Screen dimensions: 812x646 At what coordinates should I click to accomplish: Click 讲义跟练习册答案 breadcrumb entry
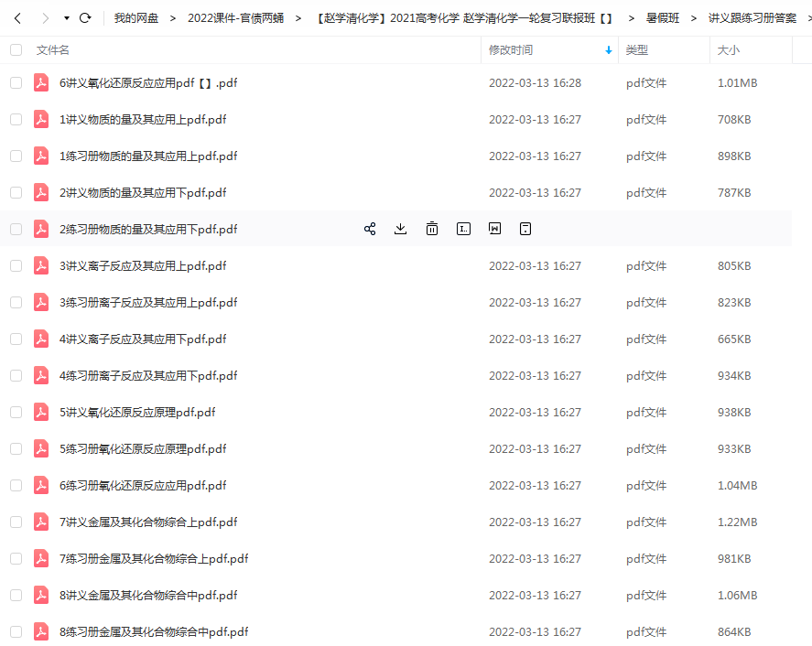752,18
